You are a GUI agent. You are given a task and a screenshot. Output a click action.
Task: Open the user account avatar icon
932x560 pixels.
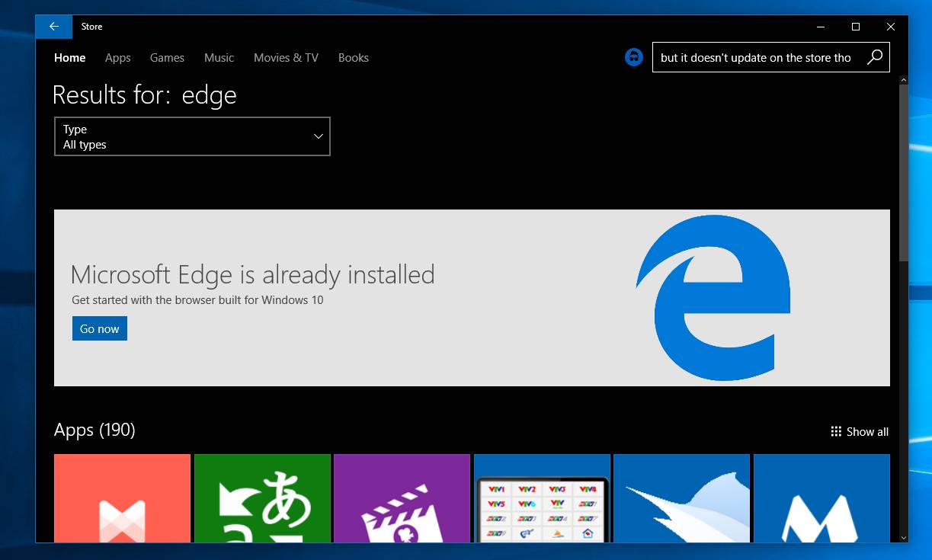[x=634, y=57]
